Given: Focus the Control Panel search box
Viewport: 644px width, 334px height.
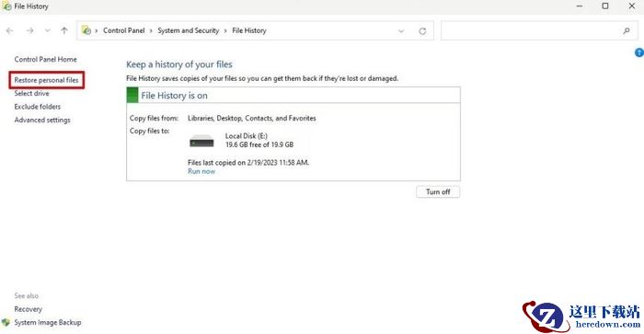Looking at the screenshot, I should click(x=539, y=30).
